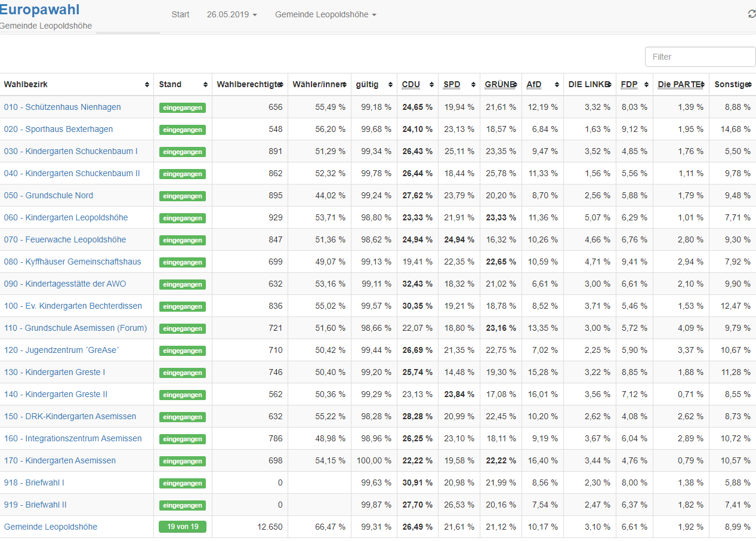The width and height of the screenshot is (756, 541).
Task: Open the 26.05.2019 date dropdown
Action: click(232, 14)
